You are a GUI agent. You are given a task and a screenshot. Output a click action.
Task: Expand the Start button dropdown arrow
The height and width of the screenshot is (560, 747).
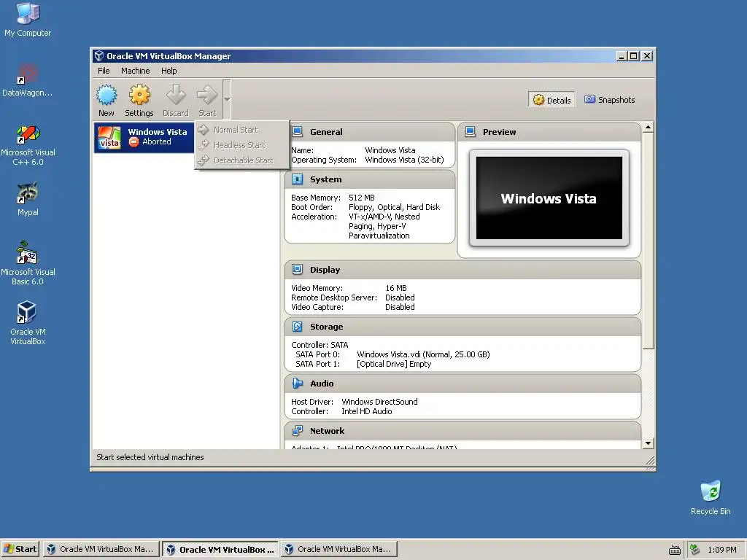point(227,99)
